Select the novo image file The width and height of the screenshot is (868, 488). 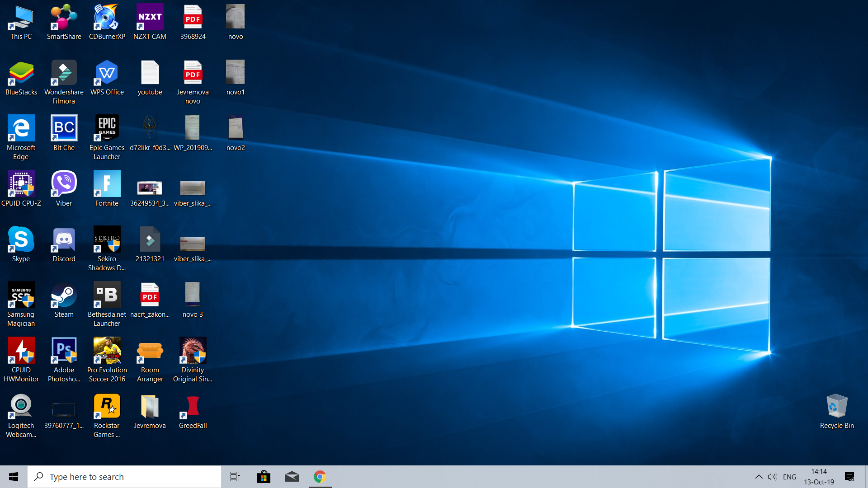point(236,23)
